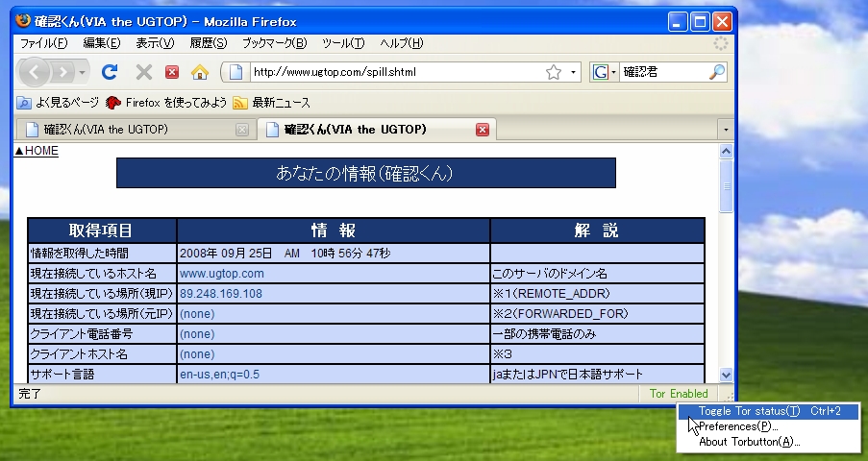Click the IP address 89.248.169.108
This screenshot has width=868, height=461.
coord(221,293)
